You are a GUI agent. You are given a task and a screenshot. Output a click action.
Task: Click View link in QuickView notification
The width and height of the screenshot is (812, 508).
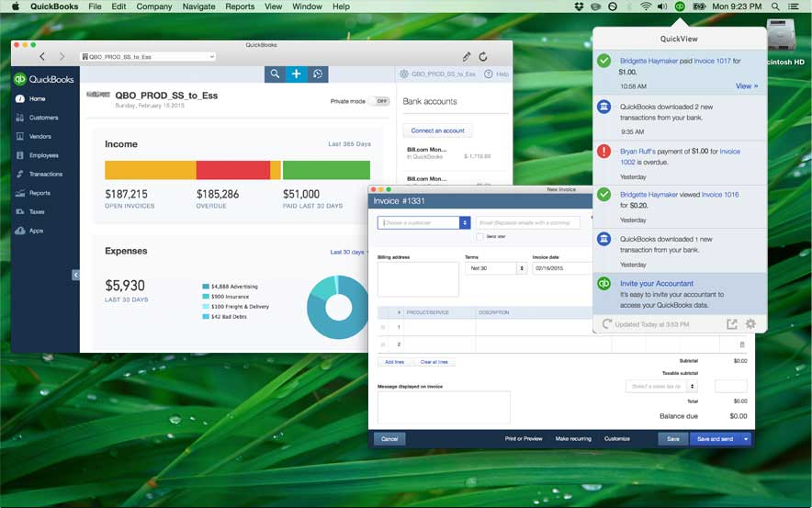[x=746, y=86]
